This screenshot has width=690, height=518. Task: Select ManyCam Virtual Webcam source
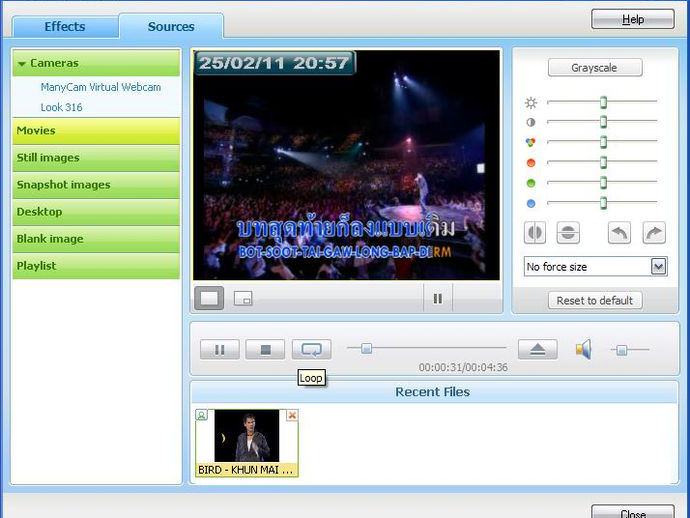click(101, 87)
